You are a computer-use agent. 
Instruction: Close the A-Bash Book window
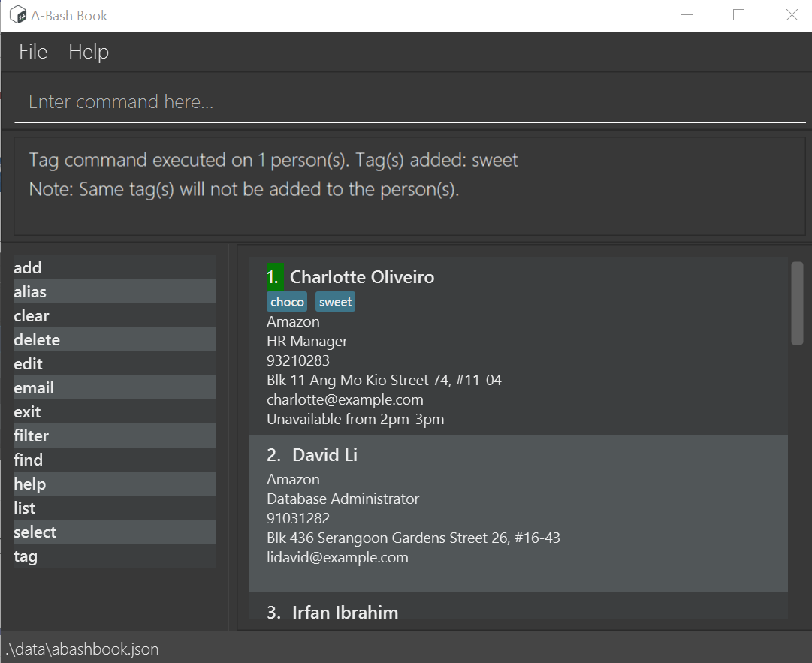click(x=792, y=15)
